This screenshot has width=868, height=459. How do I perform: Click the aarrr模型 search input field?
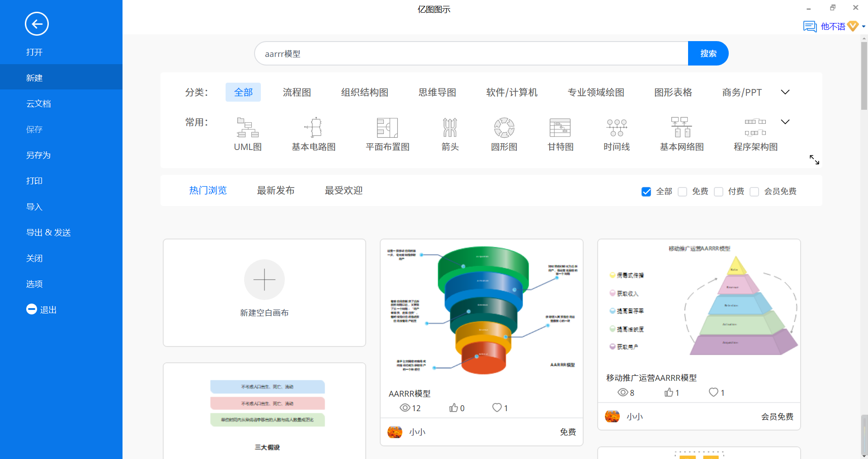coord(471,53)
